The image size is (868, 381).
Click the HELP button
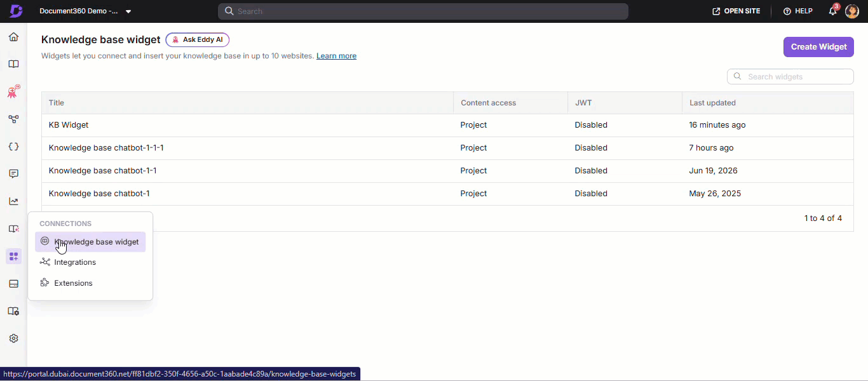coord(797,11)
